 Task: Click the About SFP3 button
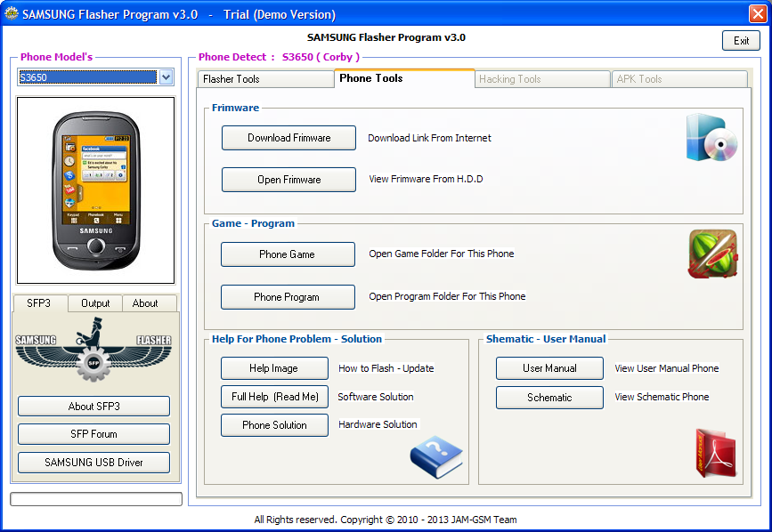(93, 407)
